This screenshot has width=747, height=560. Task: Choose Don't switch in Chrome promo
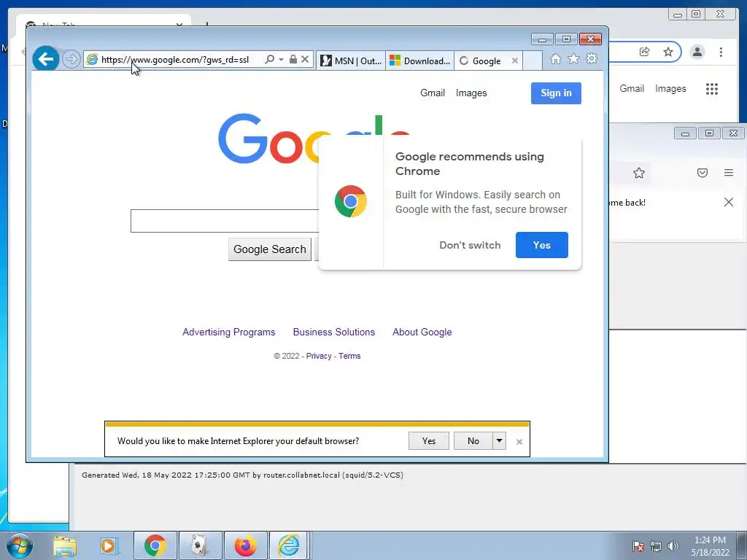[x=470, y=245]
